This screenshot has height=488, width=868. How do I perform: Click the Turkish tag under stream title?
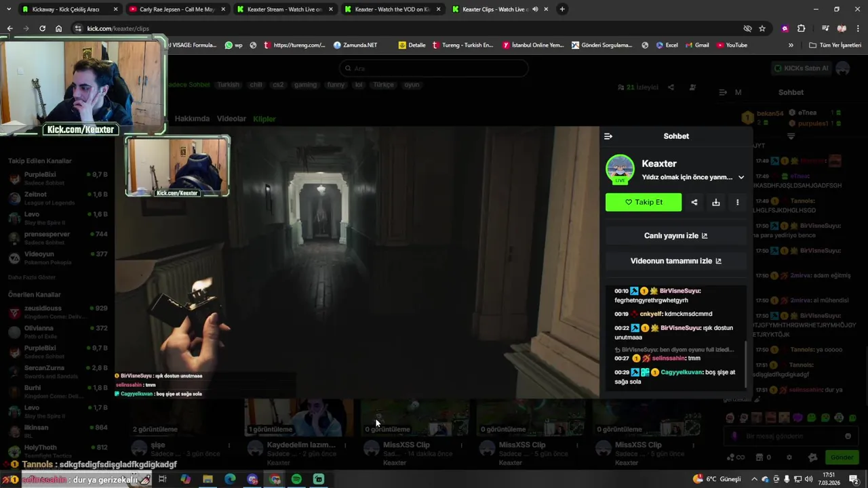click(229, 85)
